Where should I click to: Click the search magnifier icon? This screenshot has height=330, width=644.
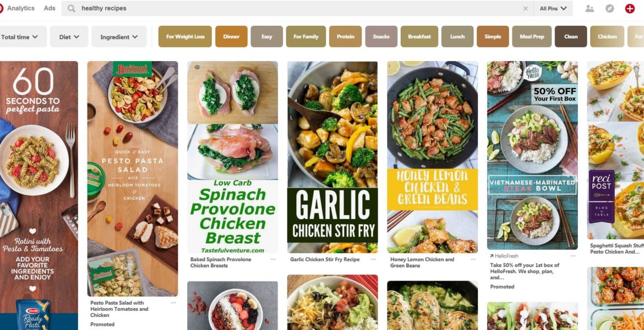pyautogui.click(x=72, y=8)
